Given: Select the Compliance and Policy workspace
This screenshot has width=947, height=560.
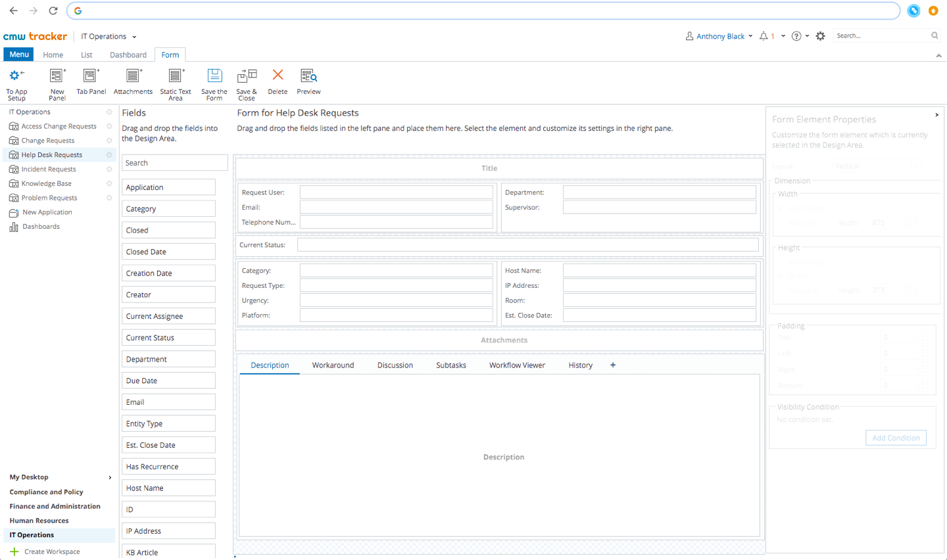Looking at the screenshot, I should 46,492.
